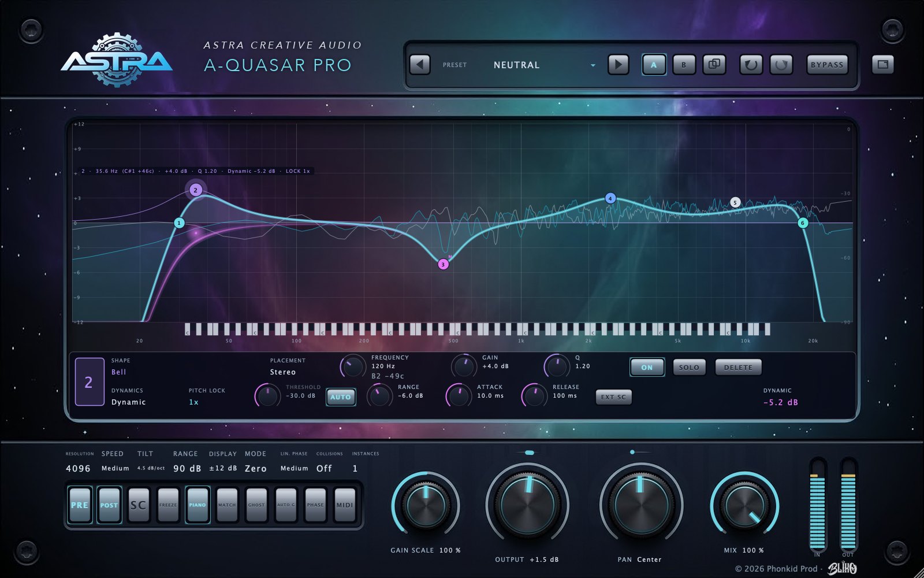Click the DELETE band button
The image size is (924, 578).
tap(739, 367)
